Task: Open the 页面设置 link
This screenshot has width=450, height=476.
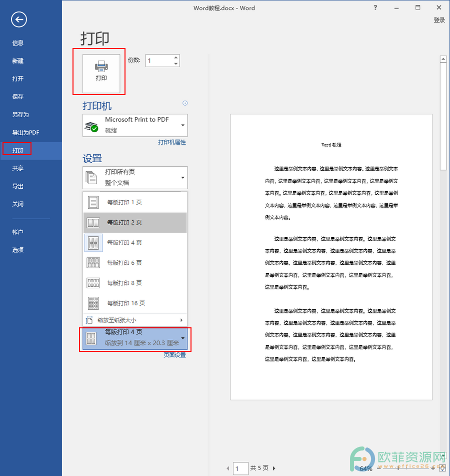Action: (x=174, y=355)
